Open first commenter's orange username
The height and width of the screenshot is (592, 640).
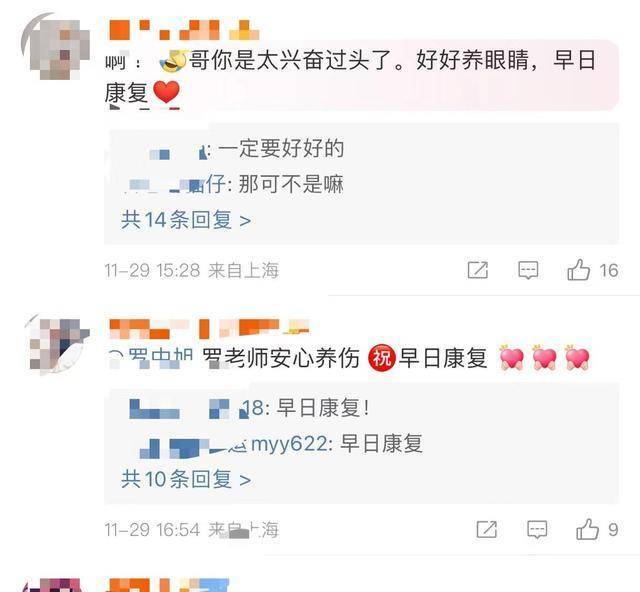(184, 30)
